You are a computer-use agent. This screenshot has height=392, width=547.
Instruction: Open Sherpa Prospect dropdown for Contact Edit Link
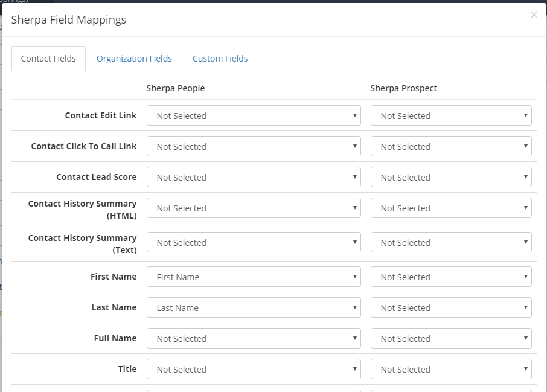pos(451,115)
